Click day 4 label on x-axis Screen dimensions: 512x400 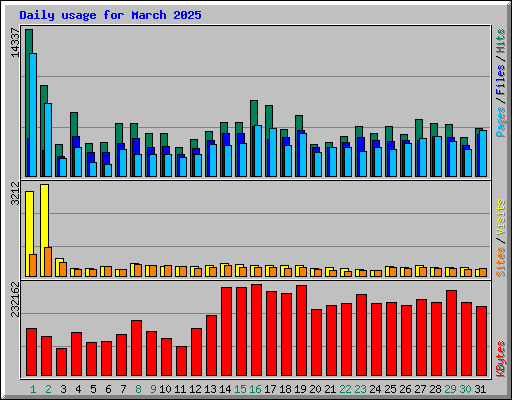pyautogui.click(x=78, y=389)
